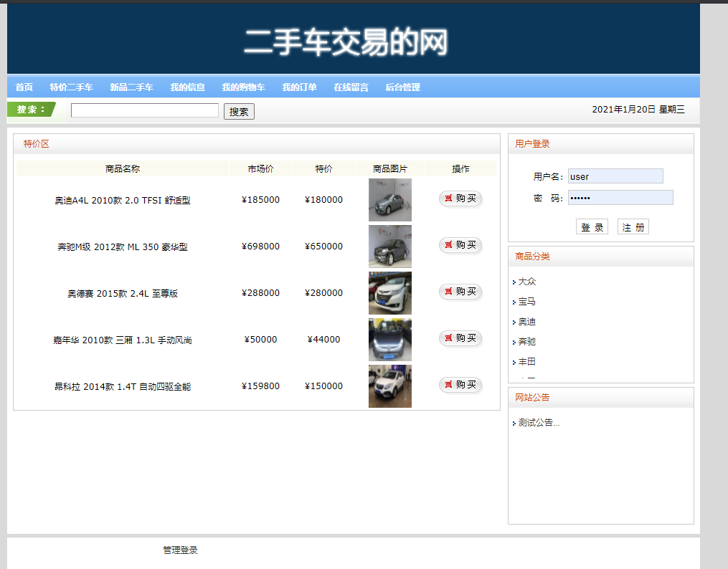The height and width of the screenshot is (569, 728).
Task: Click the 注 册 button
Action: click(x=633, y=226)
